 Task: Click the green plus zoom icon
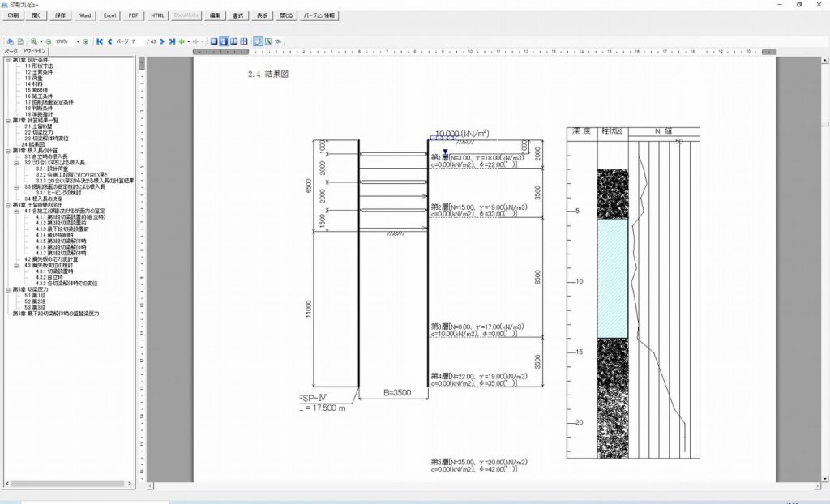click(85, 41)
